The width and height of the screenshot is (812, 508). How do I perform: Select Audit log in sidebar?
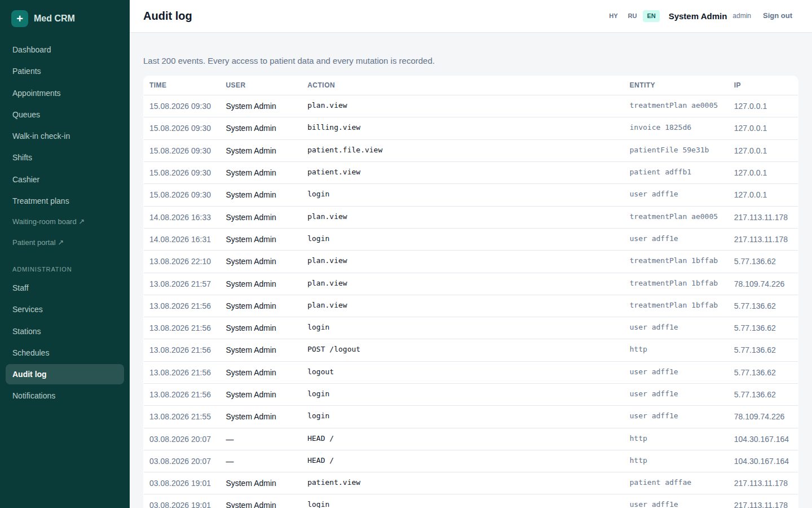coord(65,374)
